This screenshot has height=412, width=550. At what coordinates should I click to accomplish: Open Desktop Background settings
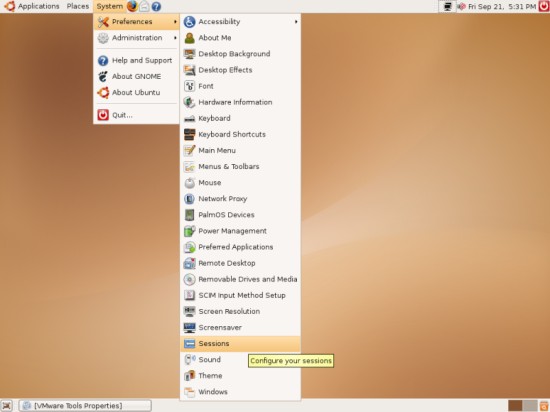coord(240,54)
